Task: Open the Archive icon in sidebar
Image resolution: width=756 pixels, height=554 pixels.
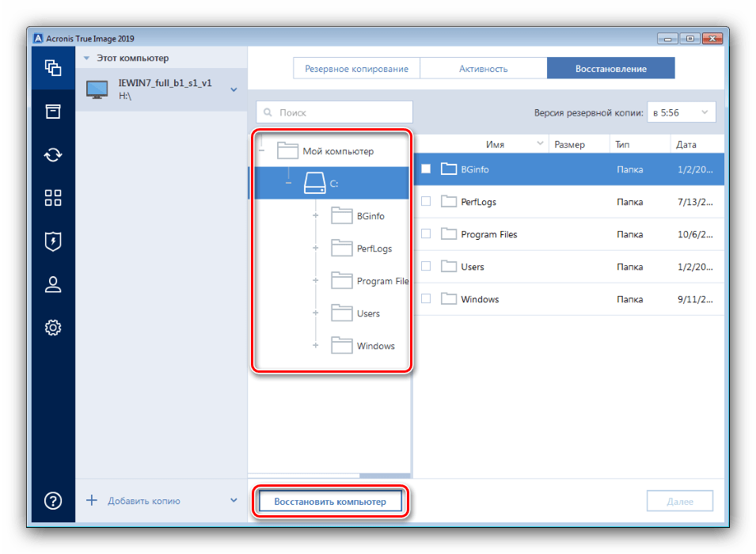Action: [53, 112]
